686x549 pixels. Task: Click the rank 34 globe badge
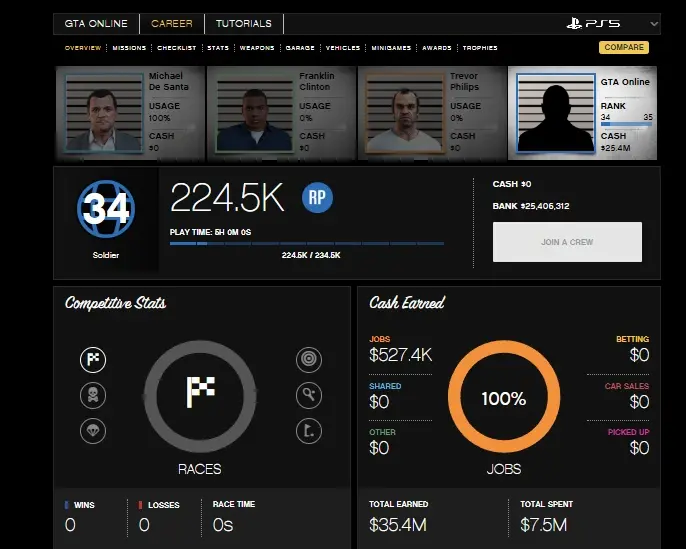[106, 209]
